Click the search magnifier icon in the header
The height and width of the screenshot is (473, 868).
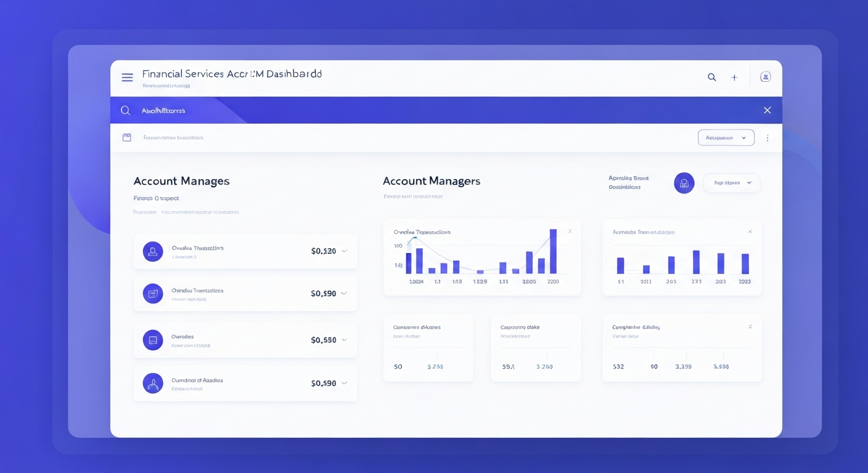coord(711,77)
